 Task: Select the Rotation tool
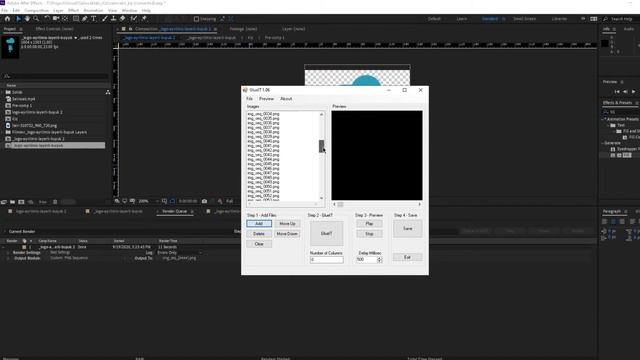click(47, 19)
